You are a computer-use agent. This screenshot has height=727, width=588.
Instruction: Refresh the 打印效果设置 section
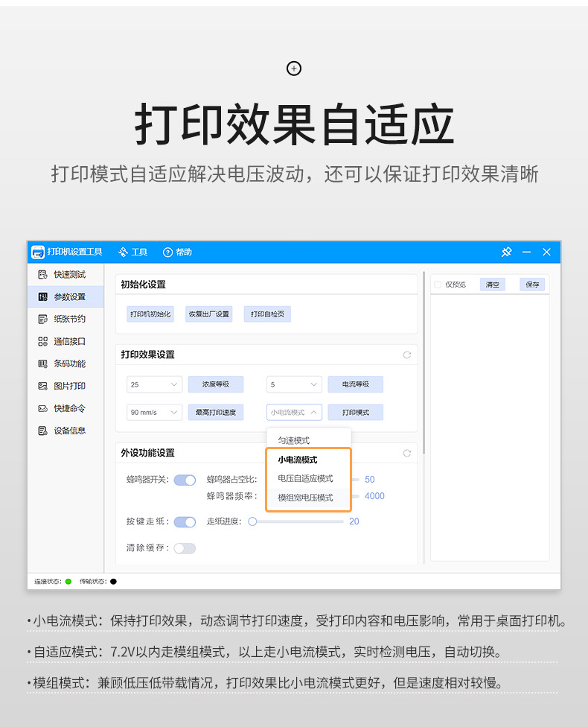[407, 355]
